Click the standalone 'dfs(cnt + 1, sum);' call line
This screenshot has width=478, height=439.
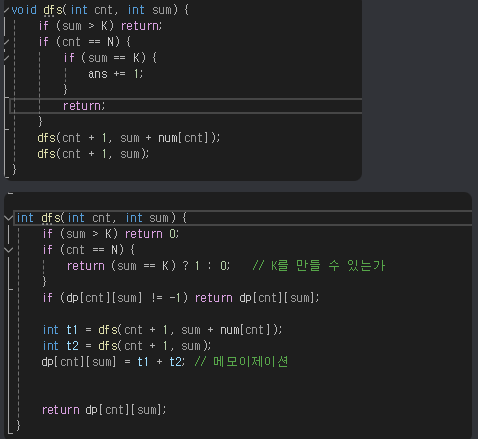click(x=93, y=154)
